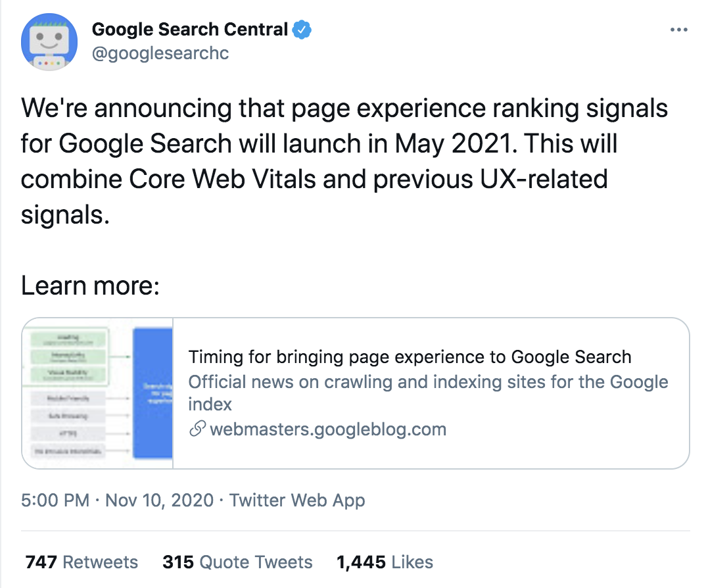The image size is (706, 588).
Task: View the 1,445 Likes list
Action: 385,562
